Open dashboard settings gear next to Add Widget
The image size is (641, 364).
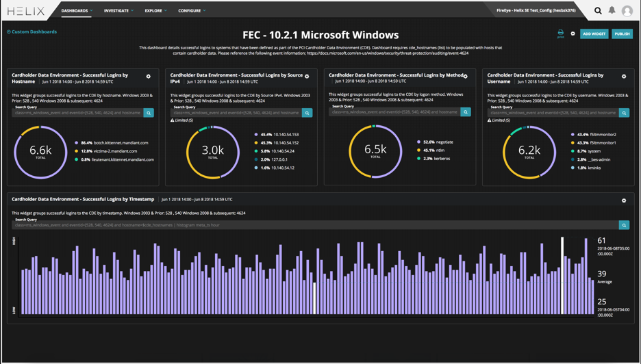pos(573,34)
